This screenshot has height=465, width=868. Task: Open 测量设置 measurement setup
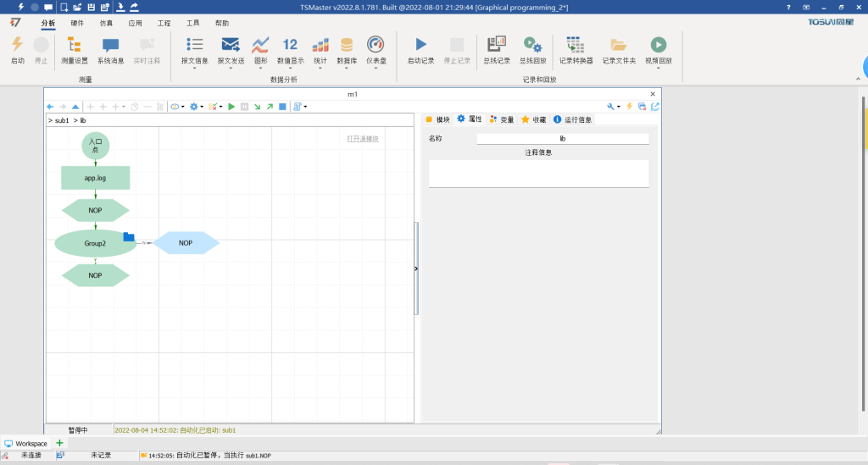pyautogui.click(x=74, y=45)
